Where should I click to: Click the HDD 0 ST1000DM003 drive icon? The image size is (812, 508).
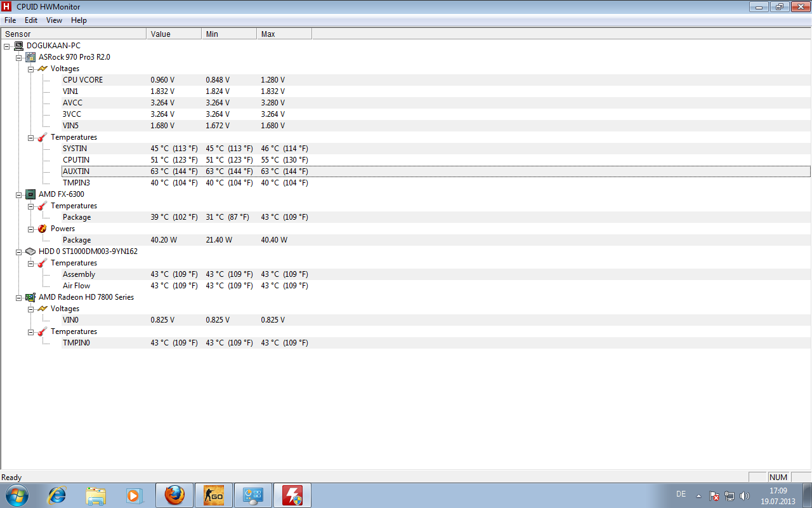tap(30, 251)
